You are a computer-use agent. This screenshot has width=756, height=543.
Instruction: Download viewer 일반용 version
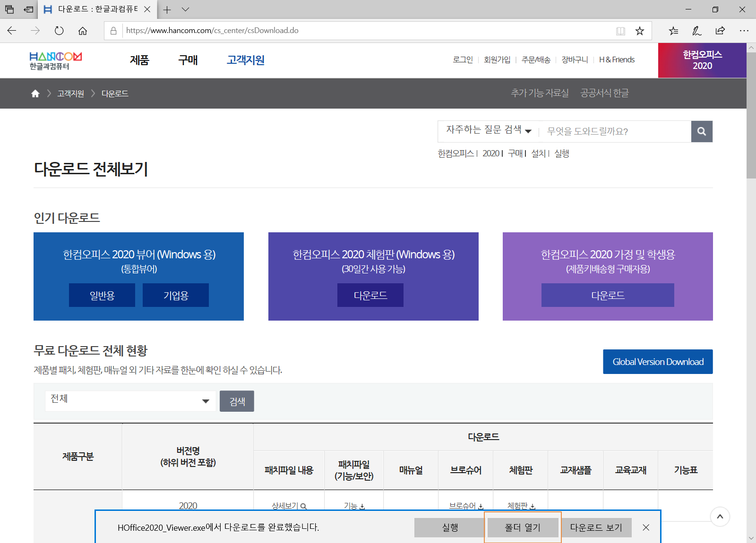[102, 295]
